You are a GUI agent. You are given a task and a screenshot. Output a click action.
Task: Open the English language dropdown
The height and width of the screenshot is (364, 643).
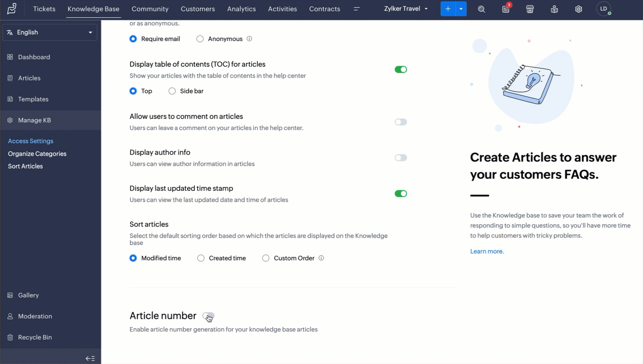[50, 32]
